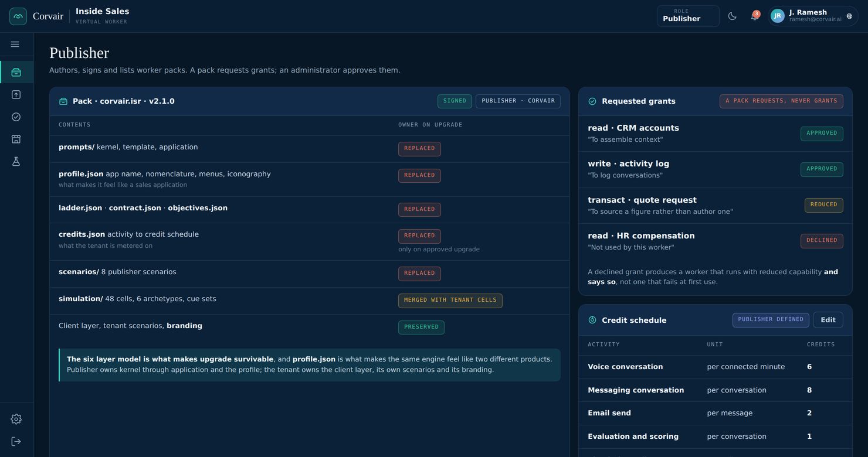868x457 pixels.
Task: Click the pack icon beside corvair.isr title
Action: (x=63, y=101)
